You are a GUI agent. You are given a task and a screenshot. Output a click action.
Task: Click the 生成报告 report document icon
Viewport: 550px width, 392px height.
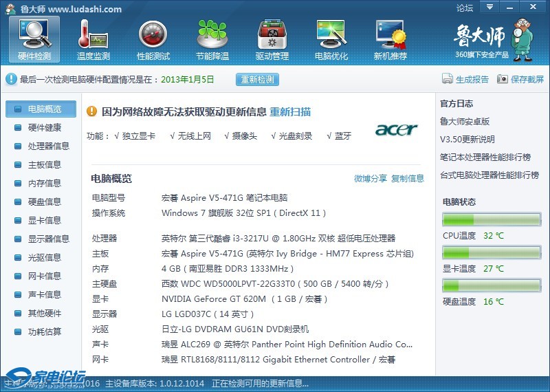(x=448, y=79)
